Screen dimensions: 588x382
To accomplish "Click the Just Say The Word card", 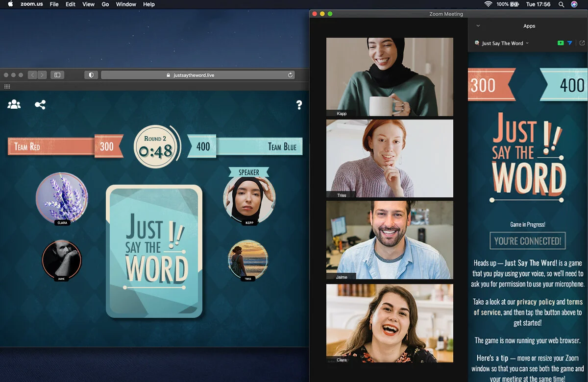I will [154, 251].
